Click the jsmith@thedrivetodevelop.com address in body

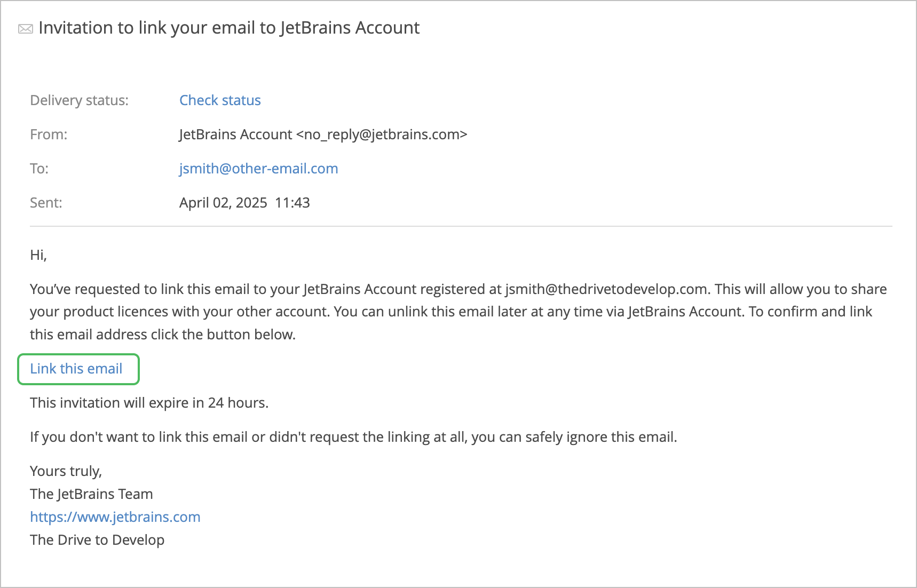(x=606, y=289)
